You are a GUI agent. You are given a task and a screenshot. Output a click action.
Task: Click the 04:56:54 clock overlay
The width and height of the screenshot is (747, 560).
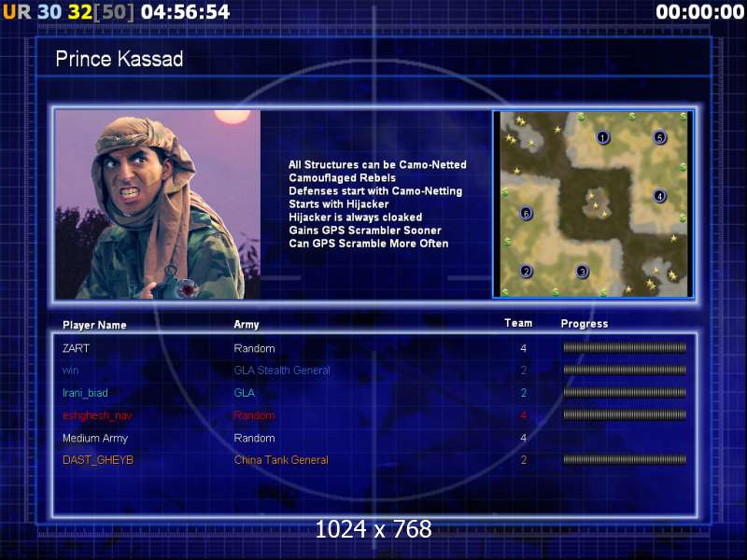point(185,12)
